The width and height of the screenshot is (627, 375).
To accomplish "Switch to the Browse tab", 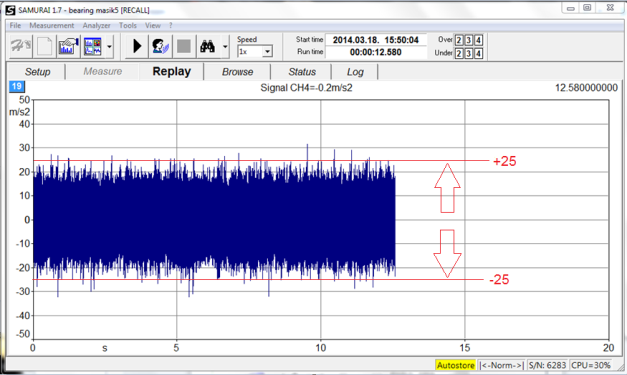I will (238, 72).
